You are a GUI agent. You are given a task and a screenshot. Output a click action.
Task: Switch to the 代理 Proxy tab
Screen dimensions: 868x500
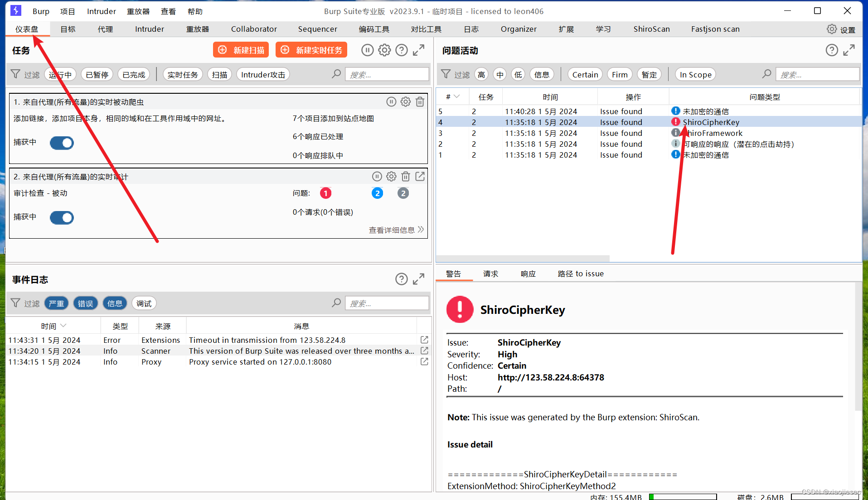click(105, 29)
